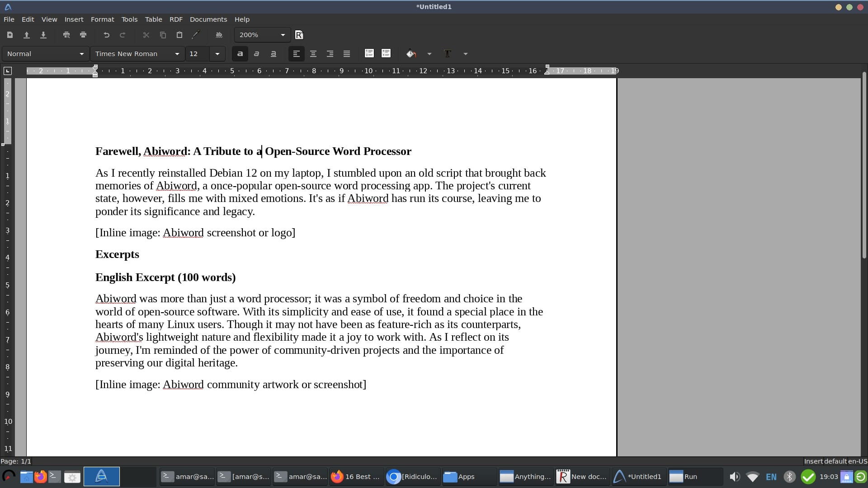Open the font size dropdown arrow

(x=217, y=54)
